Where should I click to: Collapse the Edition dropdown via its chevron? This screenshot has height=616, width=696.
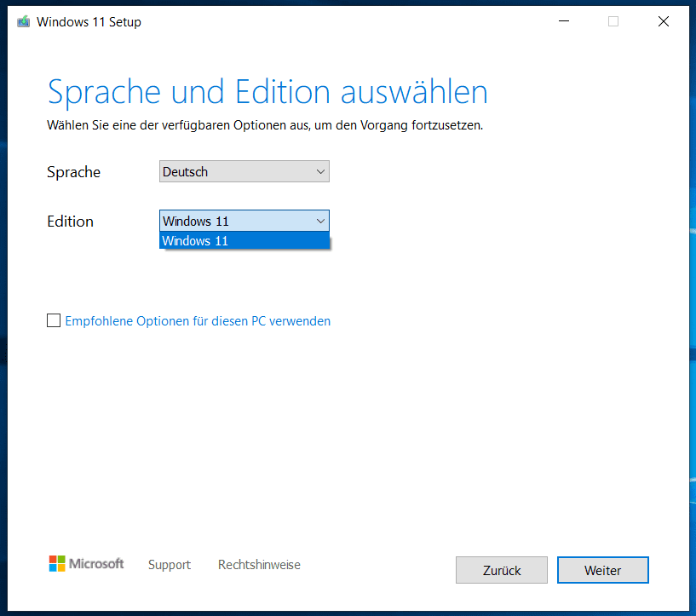[x=320, y=221]
